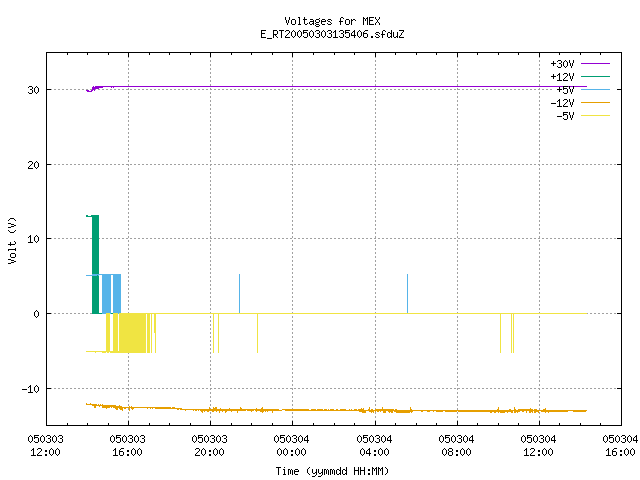Image resolution: width=640 pixels, height=480 pixels.
Task: Select the +30V legend label
Action: (562, 64)
